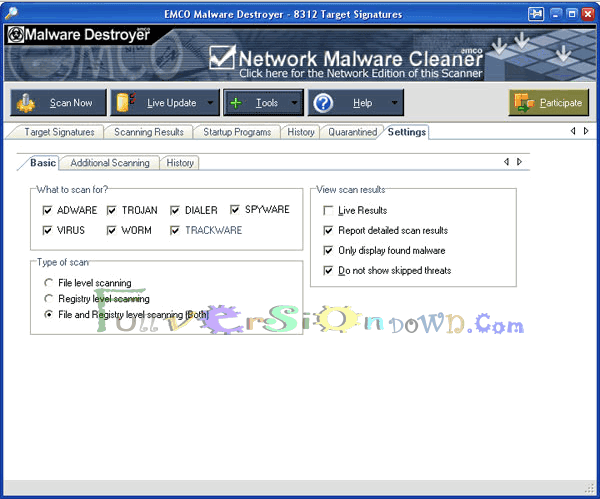The width and height of the screenshot is (600, 499).
Task: Expand the Tools dropdown arrow
Action: click(x=294, y=103)
